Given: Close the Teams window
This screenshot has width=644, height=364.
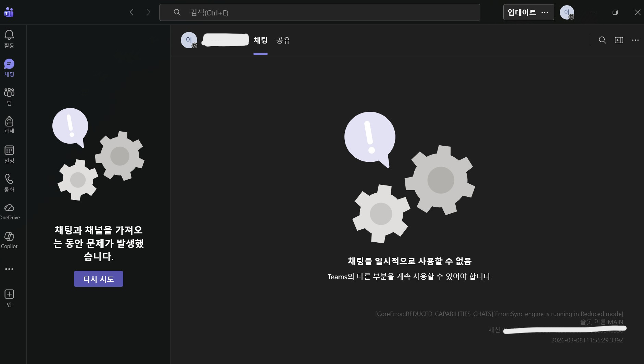Looking at the screenshot, I should click(x=637, y=12).
